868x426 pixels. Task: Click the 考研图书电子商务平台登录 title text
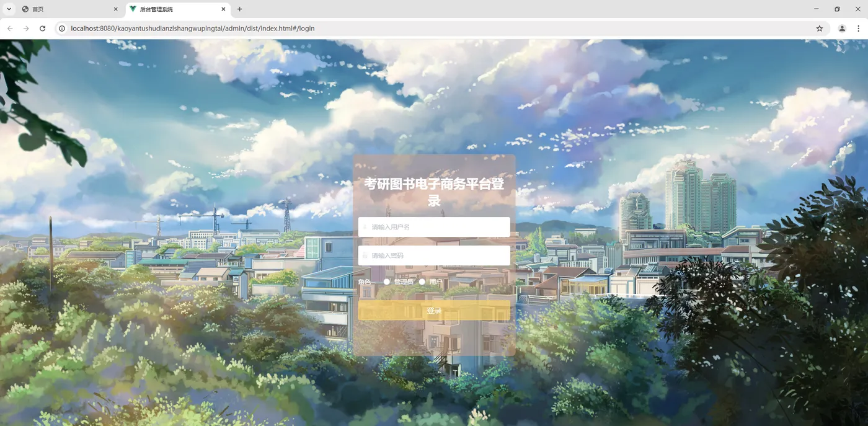[x=434, y=192]
